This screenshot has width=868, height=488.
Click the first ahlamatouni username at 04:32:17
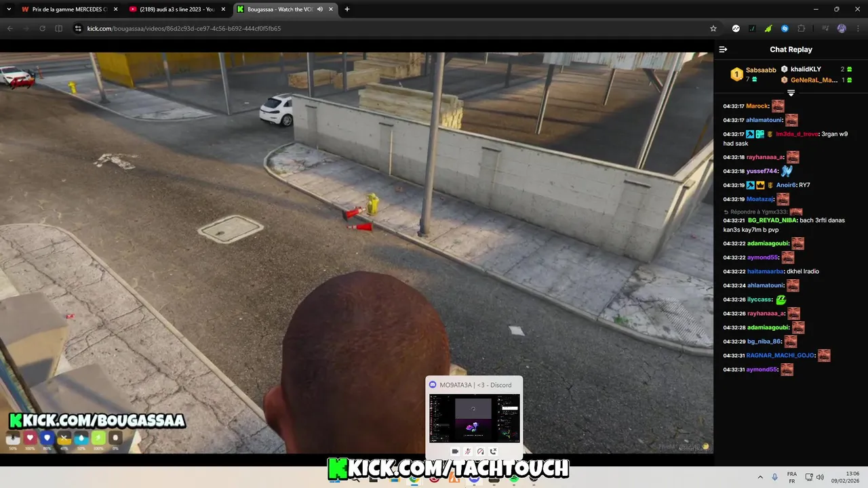click(764, 120)
